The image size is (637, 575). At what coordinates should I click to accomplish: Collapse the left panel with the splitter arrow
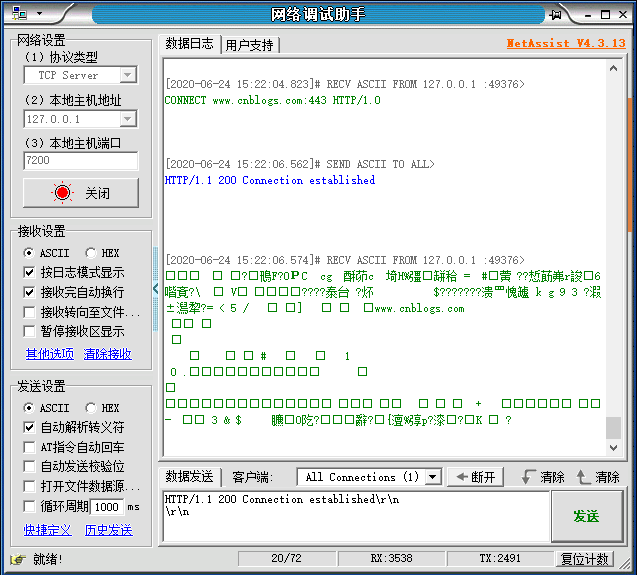point(156,289)
